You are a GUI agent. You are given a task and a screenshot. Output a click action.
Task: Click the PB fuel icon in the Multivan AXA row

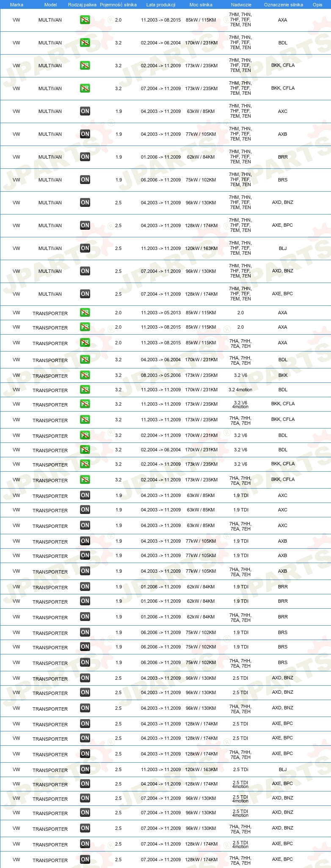85,20
